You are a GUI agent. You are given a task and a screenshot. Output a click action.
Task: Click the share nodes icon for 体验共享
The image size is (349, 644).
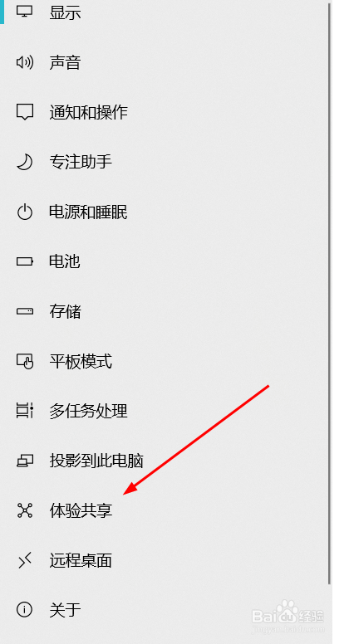25,510
